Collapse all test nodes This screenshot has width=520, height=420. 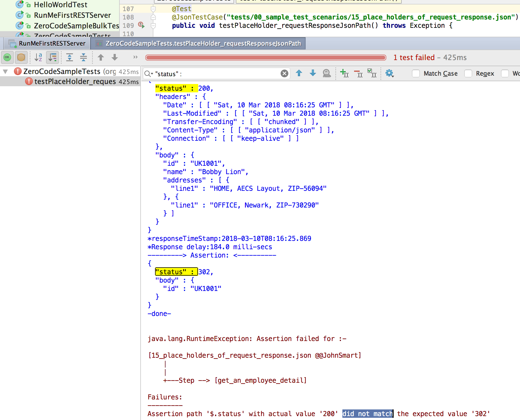[84, 57]
